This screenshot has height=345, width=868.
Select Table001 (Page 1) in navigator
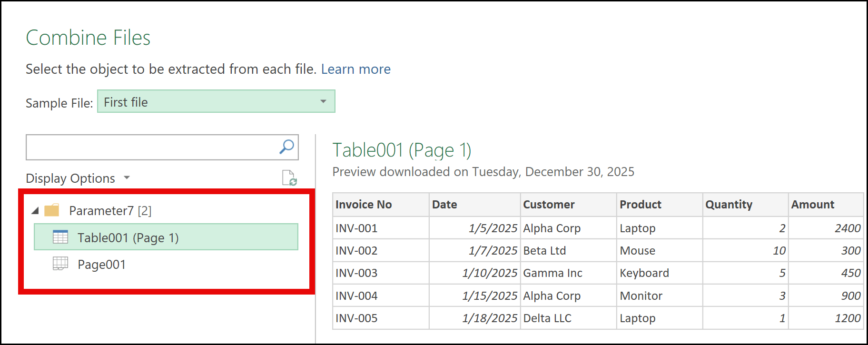tap(128, 237)
